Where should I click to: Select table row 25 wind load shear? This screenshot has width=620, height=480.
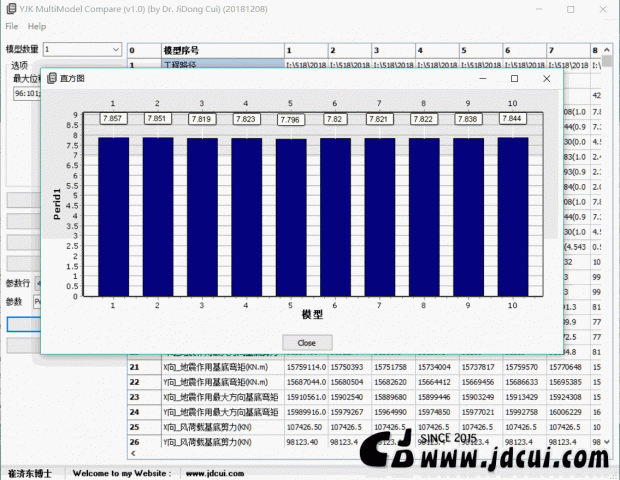pyautogui.click(x=210, y=426)
